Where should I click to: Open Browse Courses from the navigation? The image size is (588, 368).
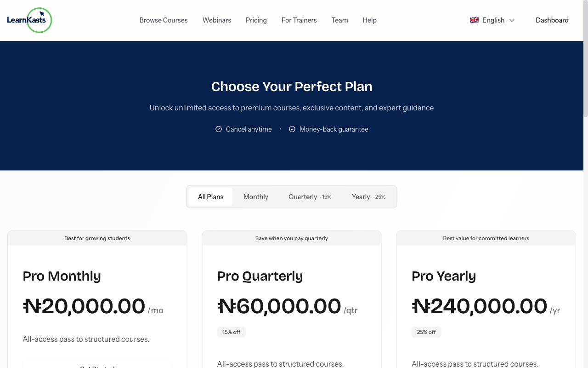164,20
